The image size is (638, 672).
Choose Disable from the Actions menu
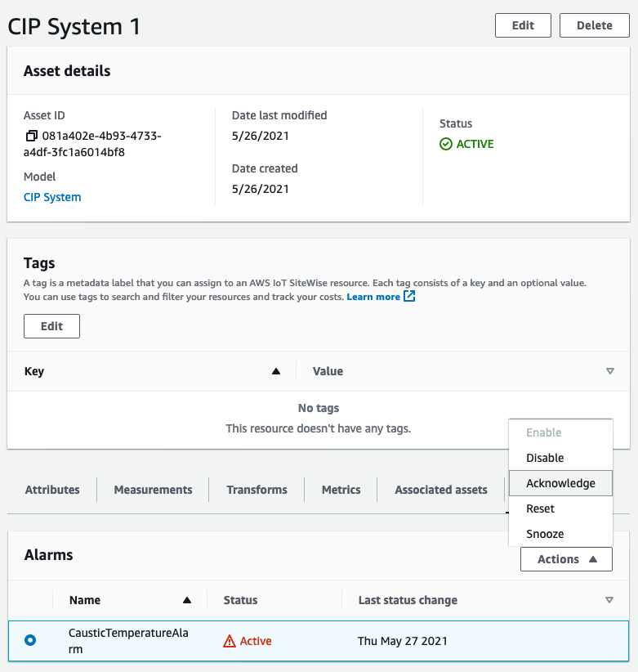point(561,458)
